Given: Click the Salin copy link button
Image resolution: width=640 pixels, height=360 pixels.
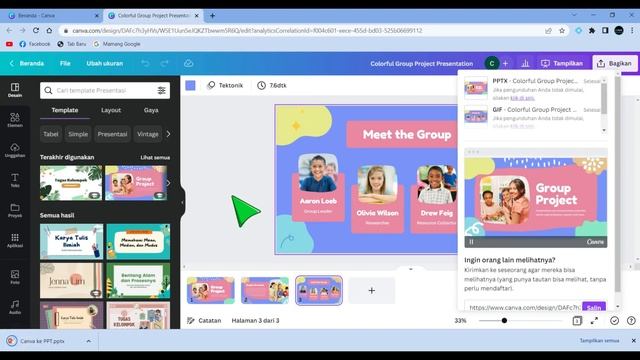Looking at the screenshot, I should click(593, 307).
